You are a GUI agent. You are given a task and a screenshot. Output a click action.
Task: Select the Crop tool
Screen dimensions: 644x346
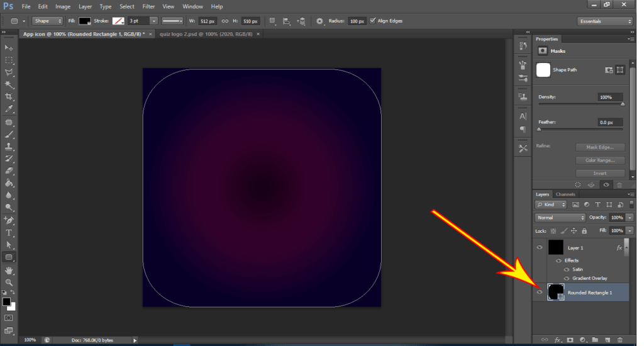click(x=9, y=97)
